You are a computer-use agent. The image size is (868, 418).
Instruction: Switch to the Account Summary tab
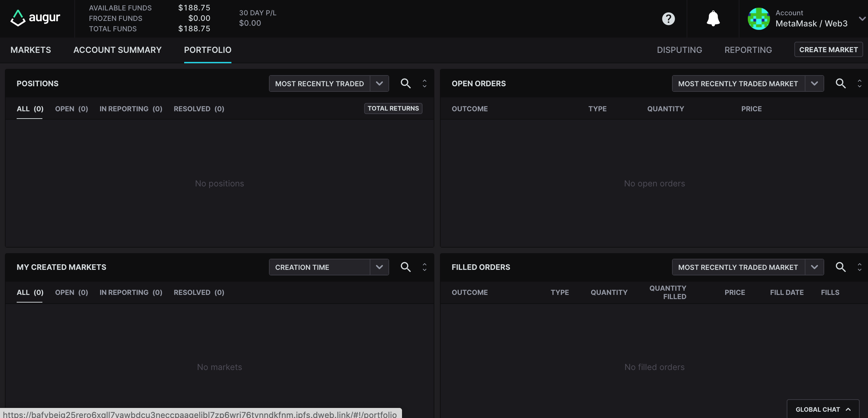117,50
